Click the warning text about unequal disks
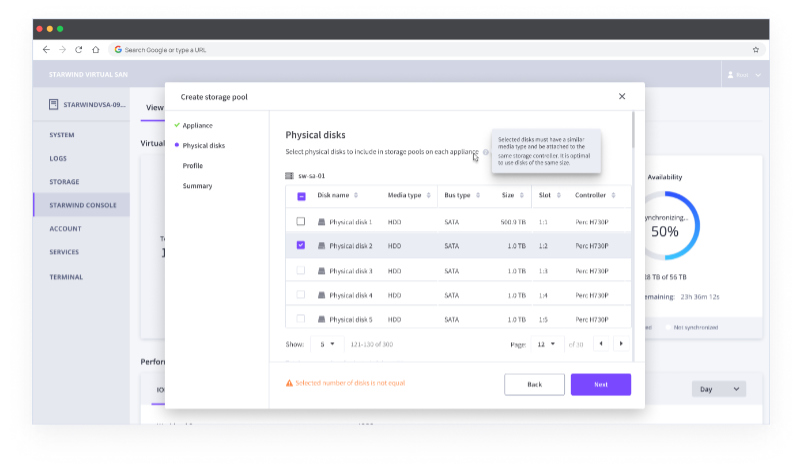The height and width of the screenshot is (471, 800). (350, 383)
